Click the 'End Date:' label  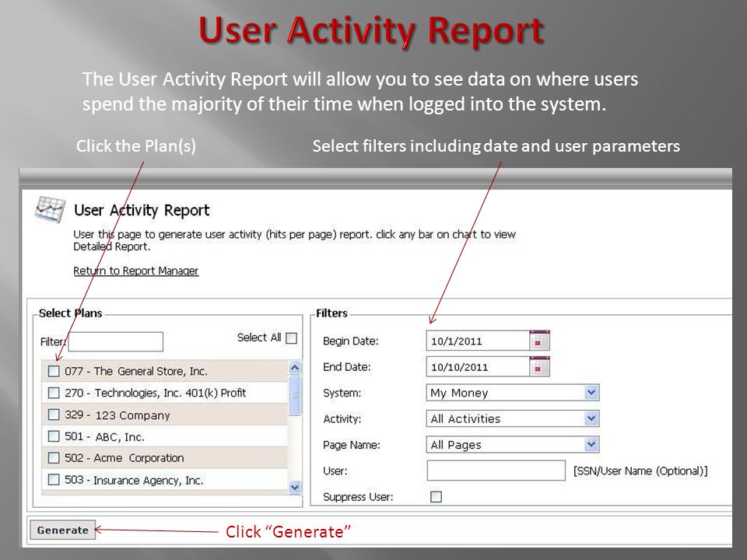[347, 366]
